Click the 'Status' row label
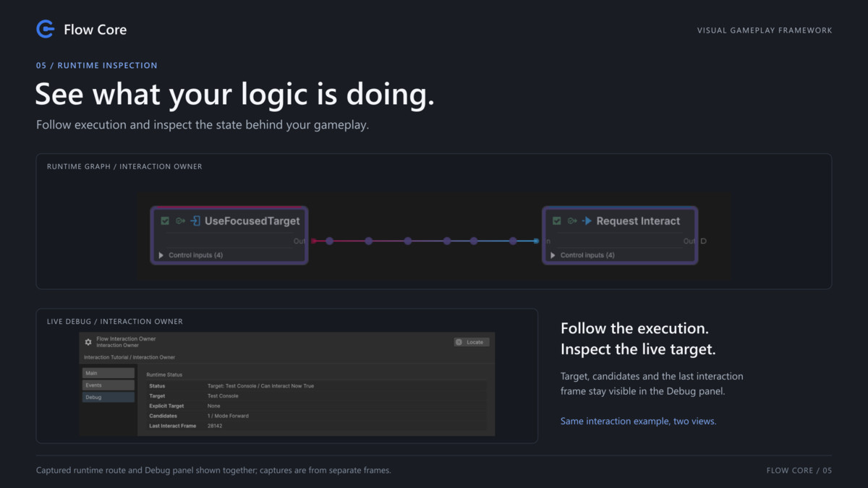This screenshot has width=868, height=488. pos(157,386)
